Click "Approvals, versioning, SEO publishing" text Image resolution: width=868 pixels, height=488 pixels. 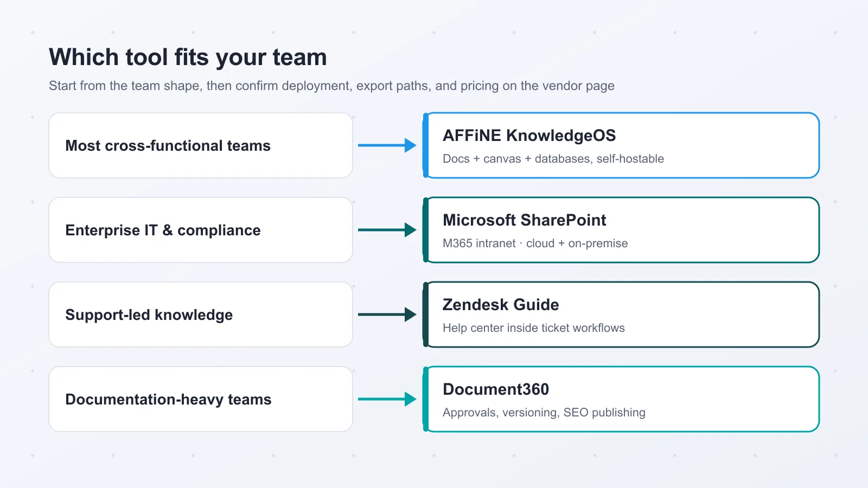tap(544, 413)
